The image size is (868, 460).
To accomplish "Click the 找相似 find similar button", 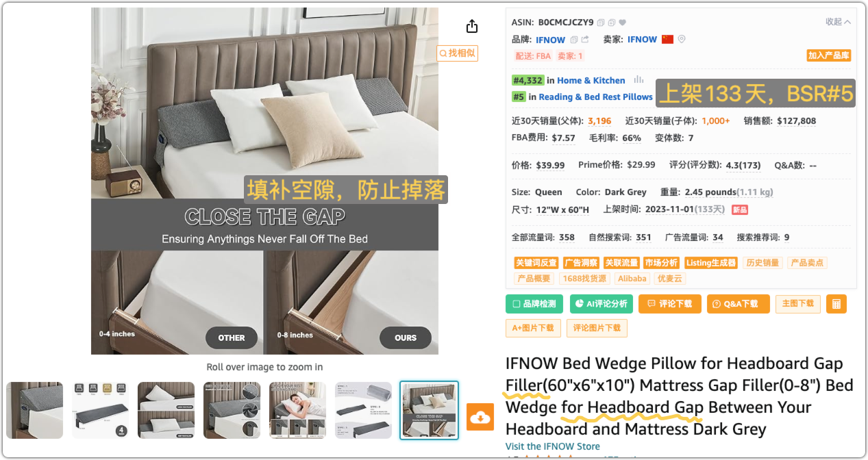I will tap(457, 53).
